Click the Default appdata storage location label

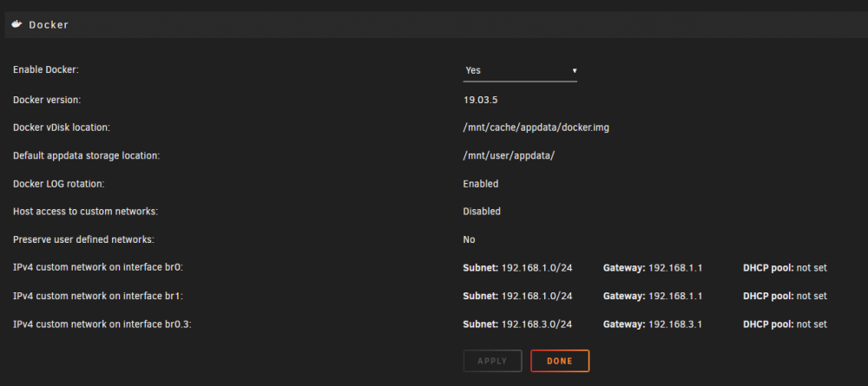pyautogui.click(x=86, y=156)
